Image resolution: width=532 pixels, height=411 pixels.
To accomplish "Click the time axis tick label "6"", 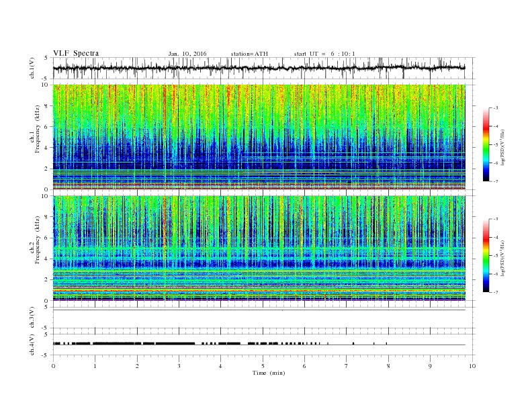I will click(304, 366).
